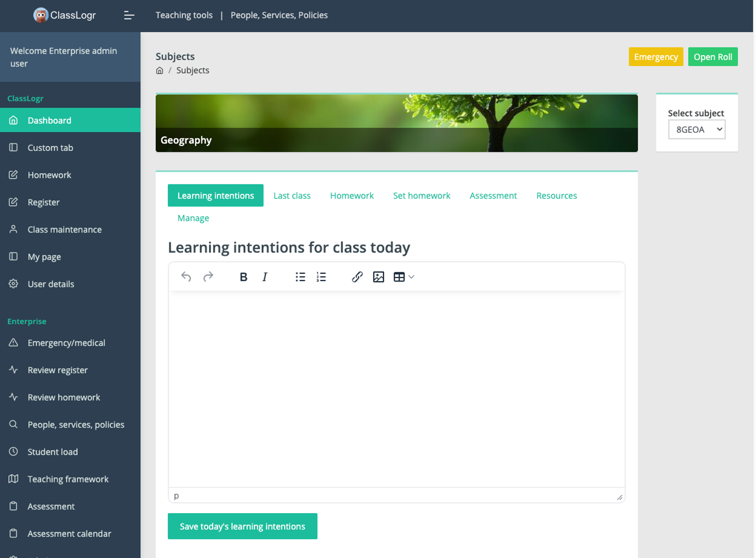This screenshot has height=558, width=756.
Task: Open People, Services, Policies top link
Action: tap(279, 16)
